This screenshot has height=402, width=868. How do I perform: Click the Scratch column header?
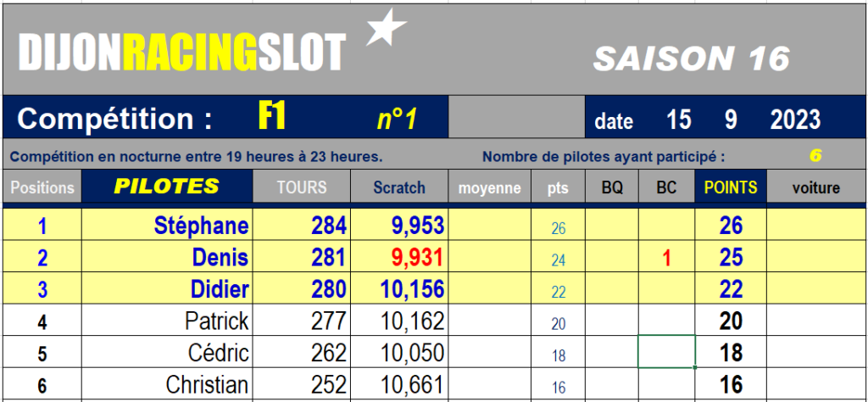pyautogui.click(x=399, y=187)
